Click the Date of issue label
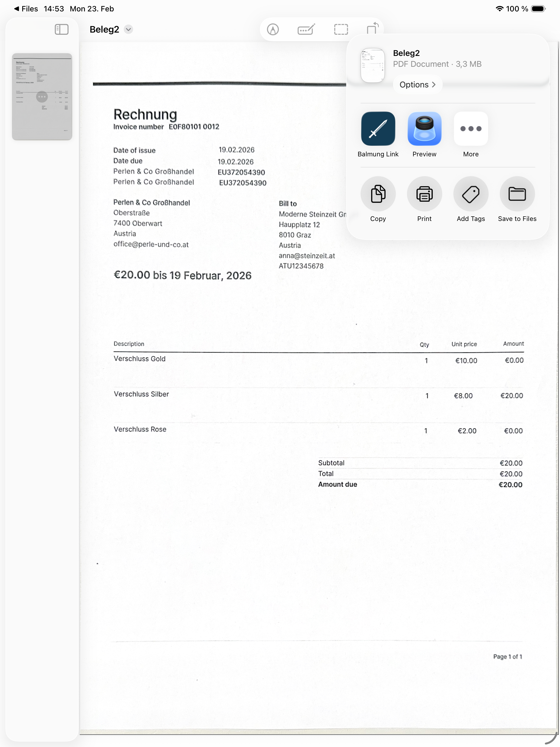The height and width of the screenshot is (747, 560). click(134, 150)
